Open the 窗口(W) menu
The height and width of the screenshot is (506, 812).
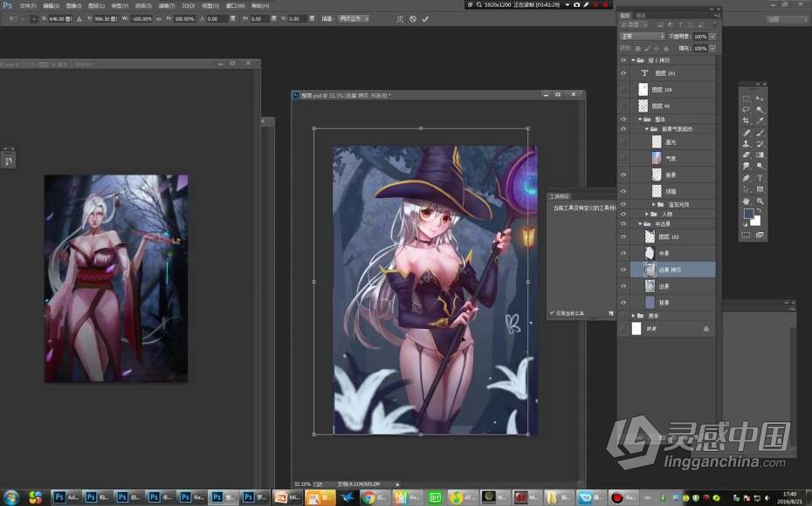point(235,5)
